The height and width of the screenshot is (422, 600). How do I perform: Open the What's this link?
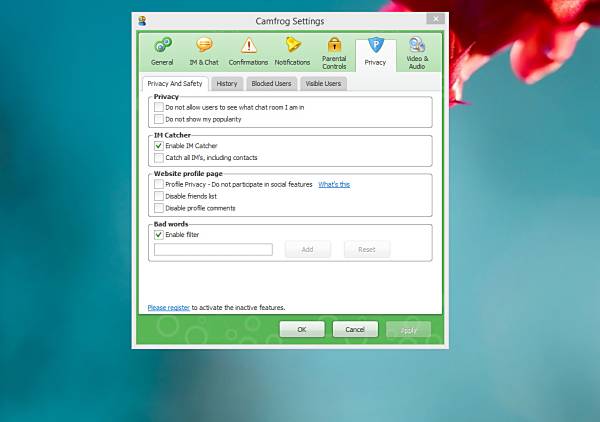point(334,184)
